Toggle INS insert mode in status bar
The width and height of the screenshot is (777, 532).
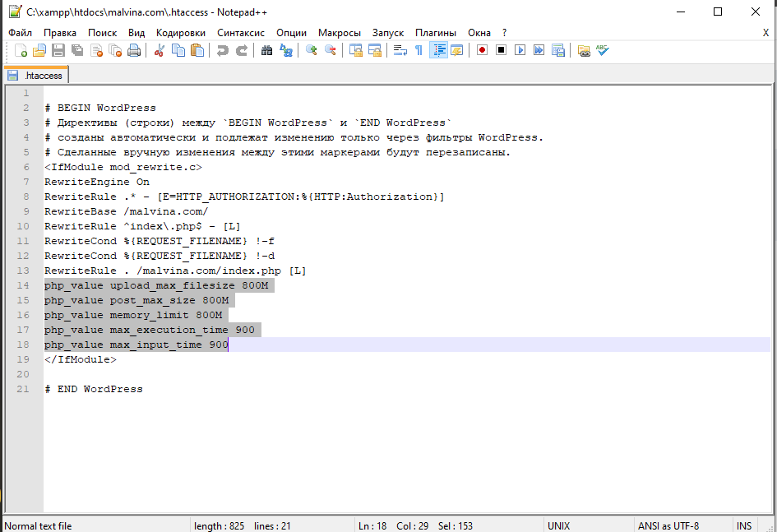coord(744,525)
